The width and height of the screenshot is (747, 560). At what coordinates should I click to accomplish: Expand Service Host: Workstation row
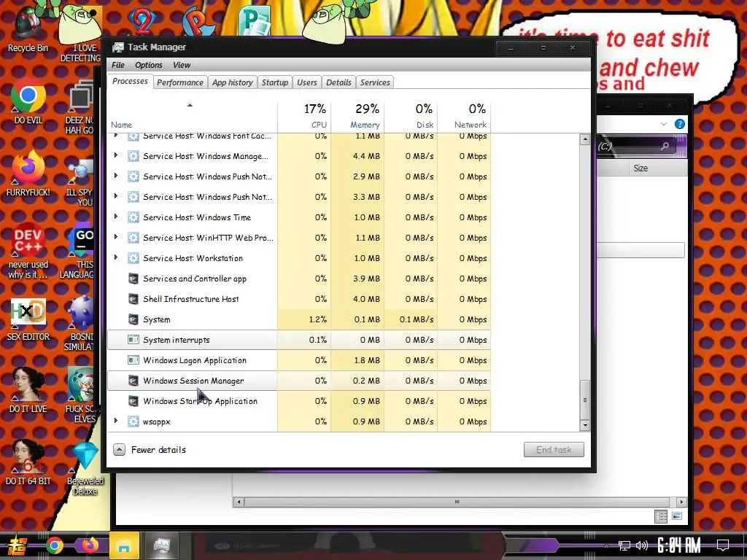point(116,258)
